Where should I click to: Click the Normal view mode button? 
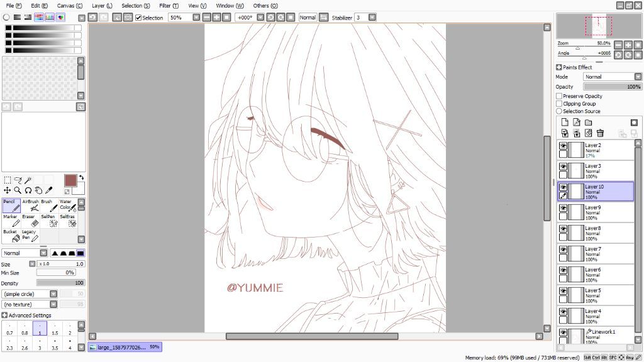click(x=308, y=17)
